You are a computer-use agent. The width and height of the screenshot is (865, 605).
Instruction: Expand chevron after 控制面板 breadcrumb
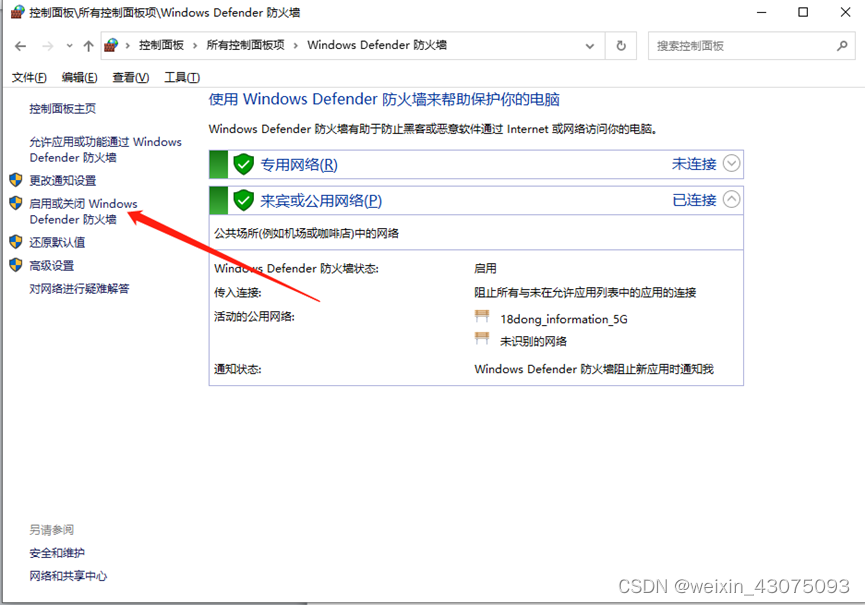[x=195, y=46]
